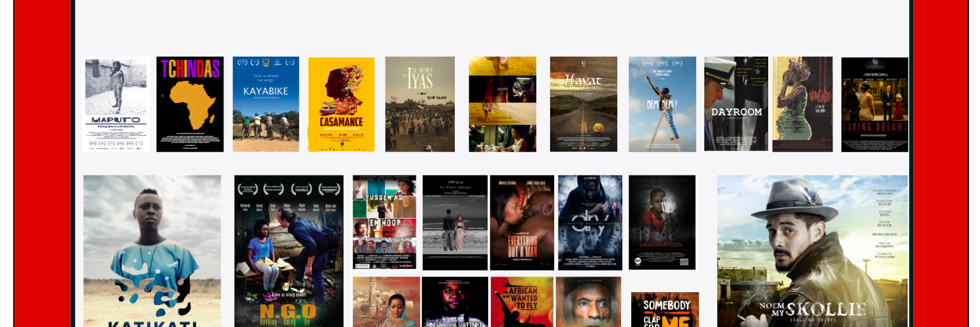Open the Dayroom film poster
980x327 pixels.
[x=736, y=104]
